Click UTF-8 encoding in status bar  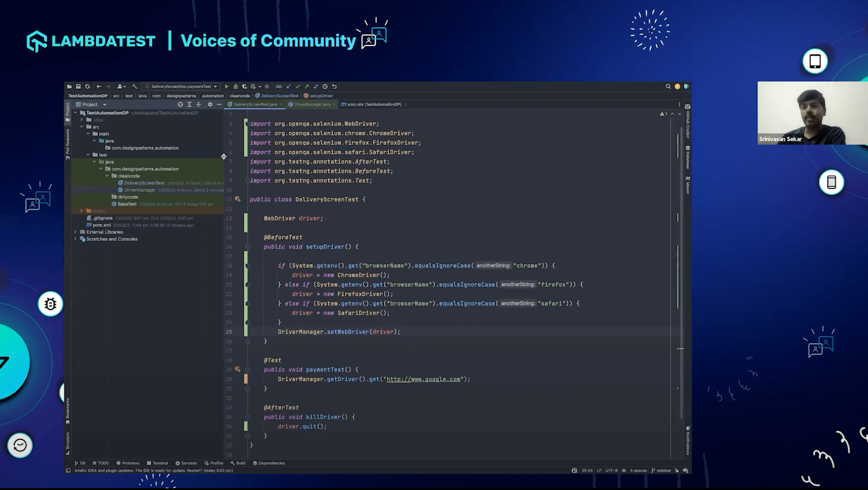pyautogui.click(x=611, y=470)
